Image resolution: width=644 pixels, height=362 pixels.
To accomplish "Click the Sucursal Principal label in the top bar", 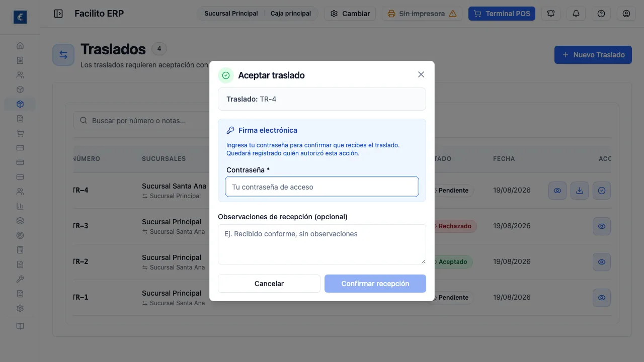I will click(x=231, y=14).
